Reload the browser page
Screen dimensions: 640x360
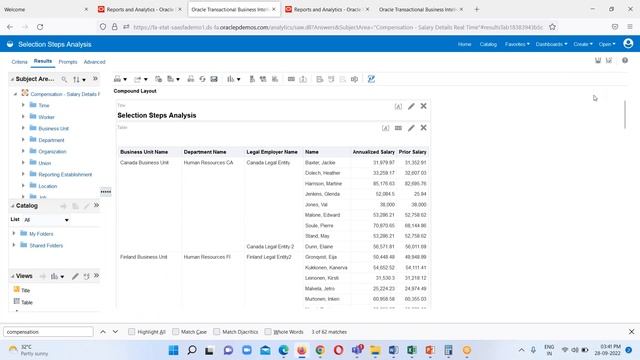(x=40, y=27)
